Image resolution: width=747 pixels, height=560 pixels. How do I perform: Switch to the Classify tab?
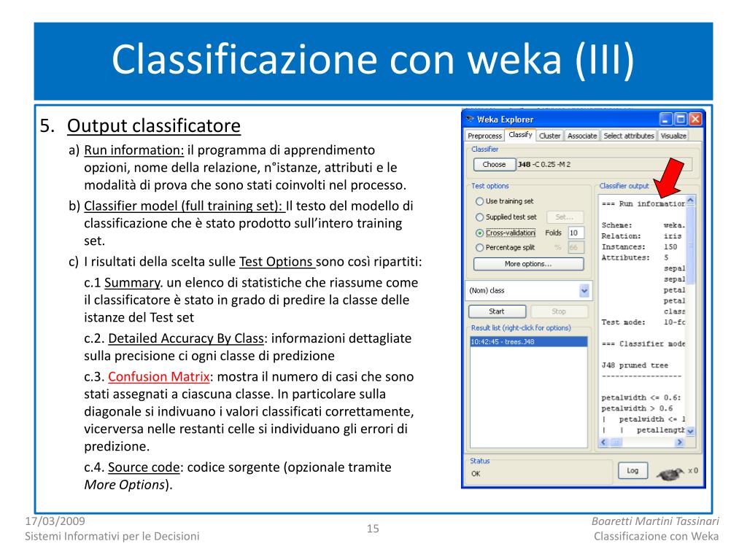[520, 135]
